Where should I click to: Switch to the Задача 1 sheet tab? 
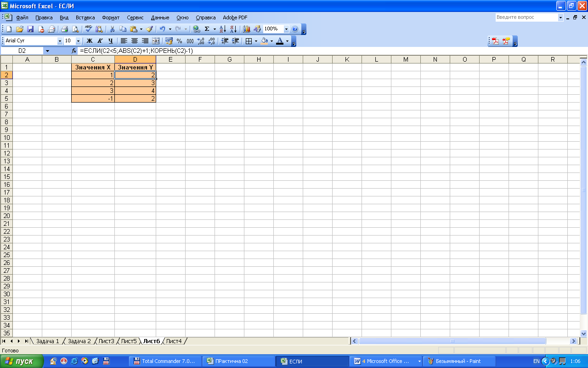tap(48, 341)
